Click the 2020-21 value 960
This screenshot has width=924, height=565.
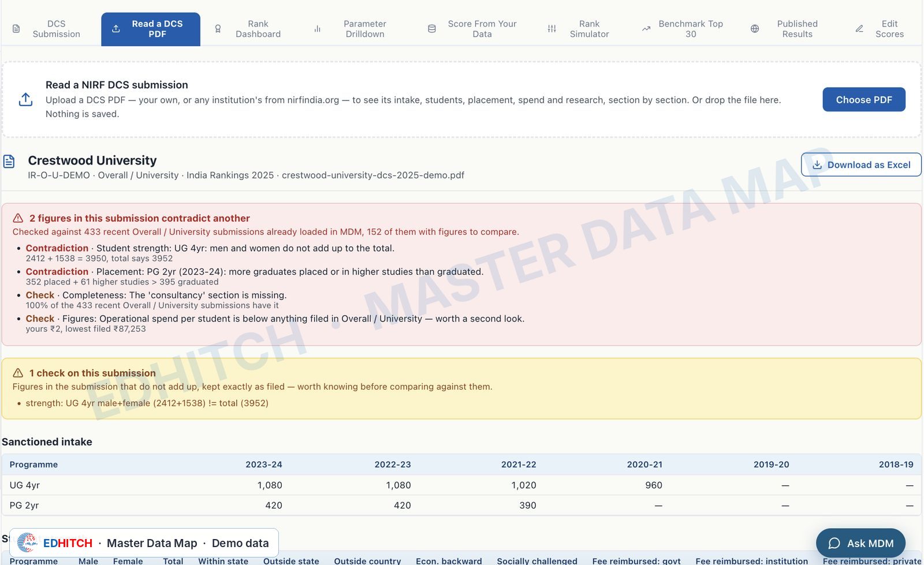click(x=654, y=485)
